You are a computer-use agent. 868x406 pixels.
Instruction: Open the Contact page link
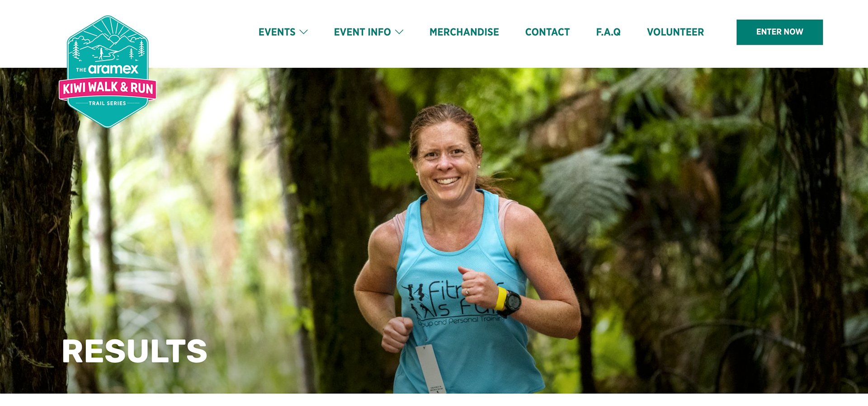tap(547, 32)
